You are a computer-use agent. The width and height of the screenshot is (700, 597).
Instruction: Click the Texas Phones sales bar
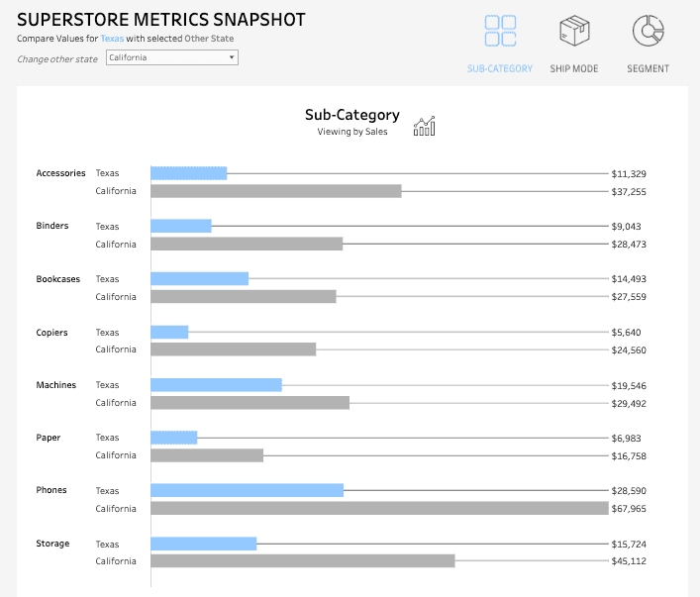247,490
